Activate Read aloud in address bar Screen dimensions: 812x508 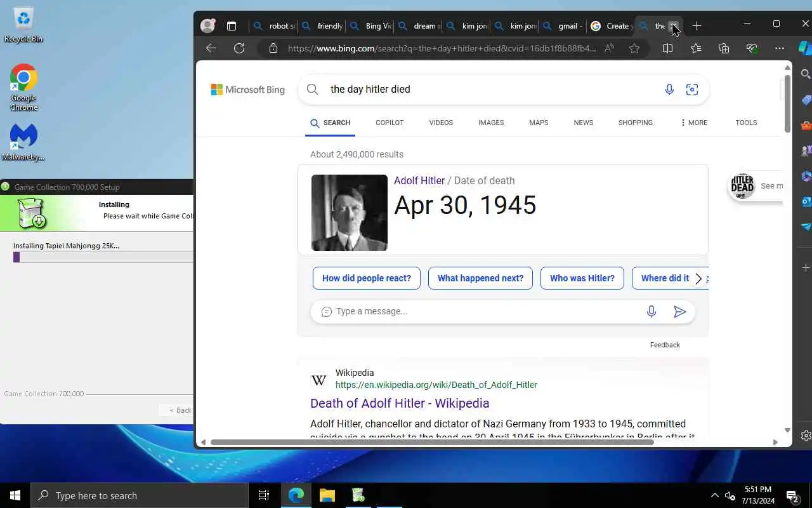[609, 48]
